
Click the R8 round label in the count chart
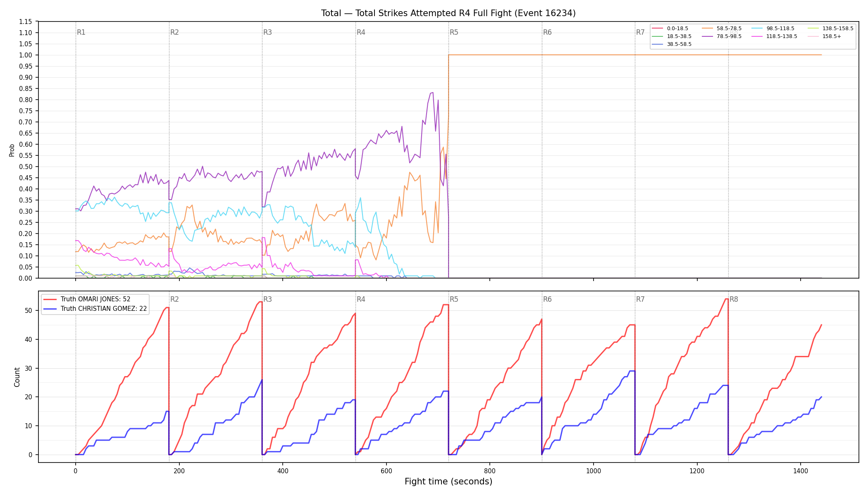734,299
